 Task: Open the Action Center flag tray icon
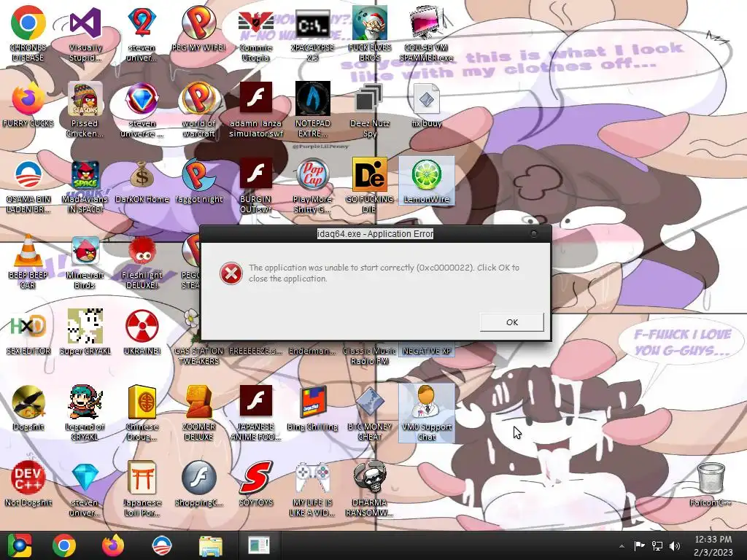(639, 545)
